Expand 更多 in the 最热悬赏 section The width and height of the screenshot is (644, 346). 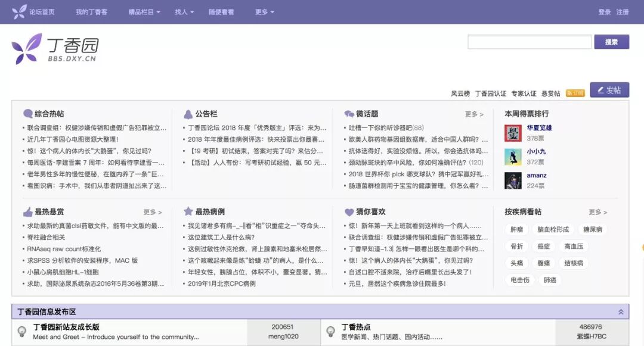click(x=153, y=213)
